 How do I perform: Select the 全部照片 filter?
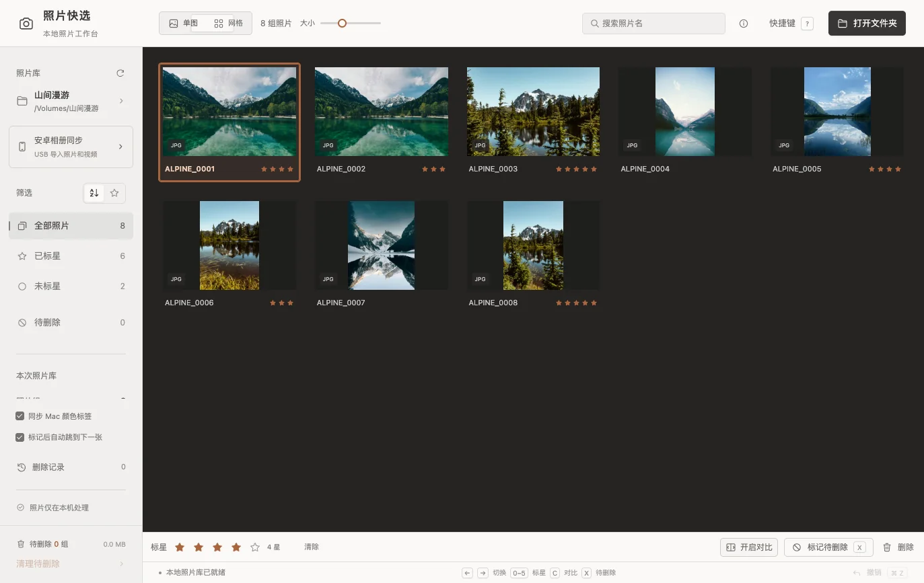tap(71, 226)
